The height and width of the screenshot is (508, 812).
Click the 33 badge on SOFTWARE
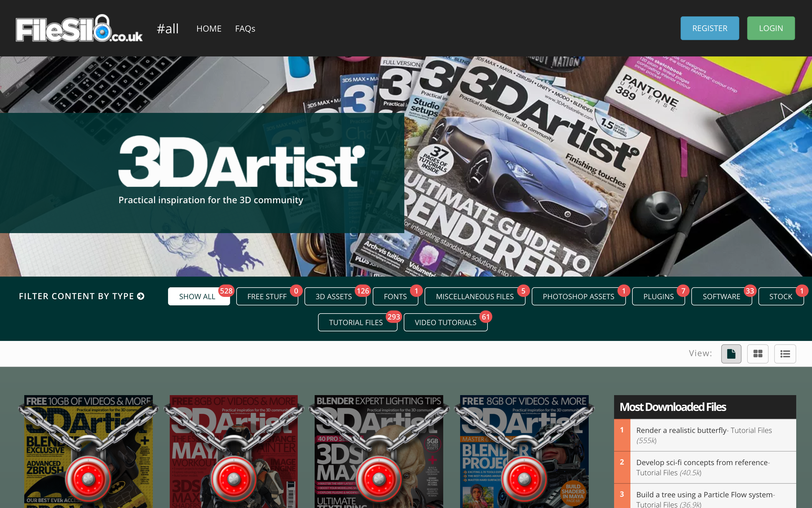coord(750,291)
